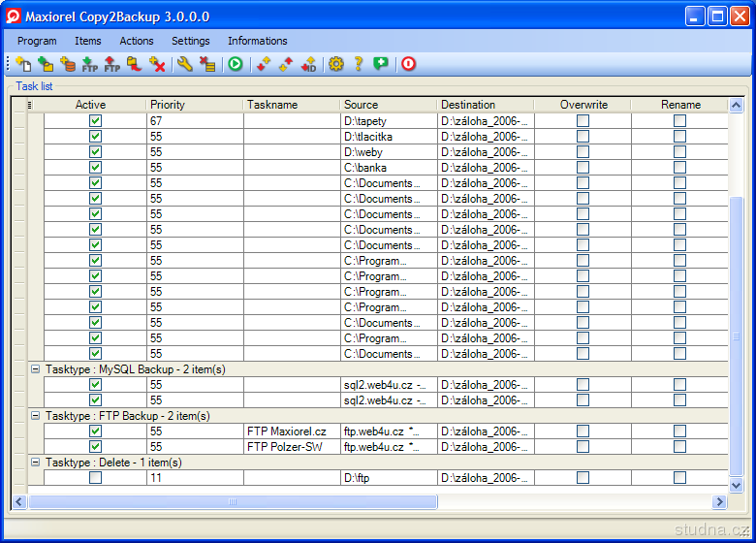Click the wrench edit item icon

point(184,65)
